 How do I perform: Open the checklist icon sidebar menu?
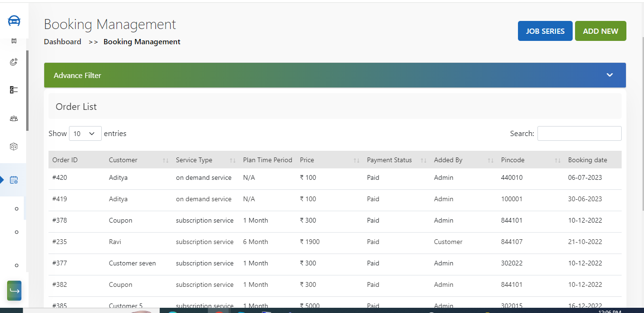tap(14, 90)
